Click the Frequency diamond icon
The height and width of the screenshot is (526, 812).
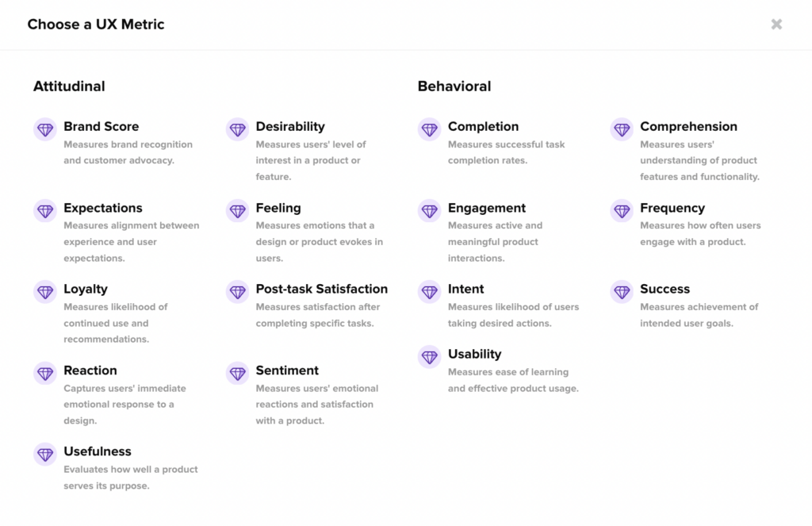[x=622, y=211]
